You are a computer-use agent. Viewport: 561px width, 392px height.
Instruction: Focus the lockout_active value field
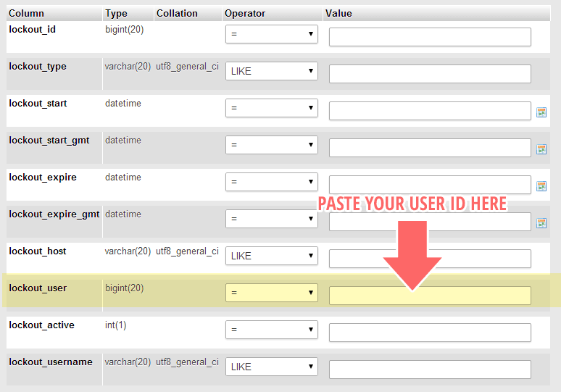pyautogui.click(x=430, y=333)
